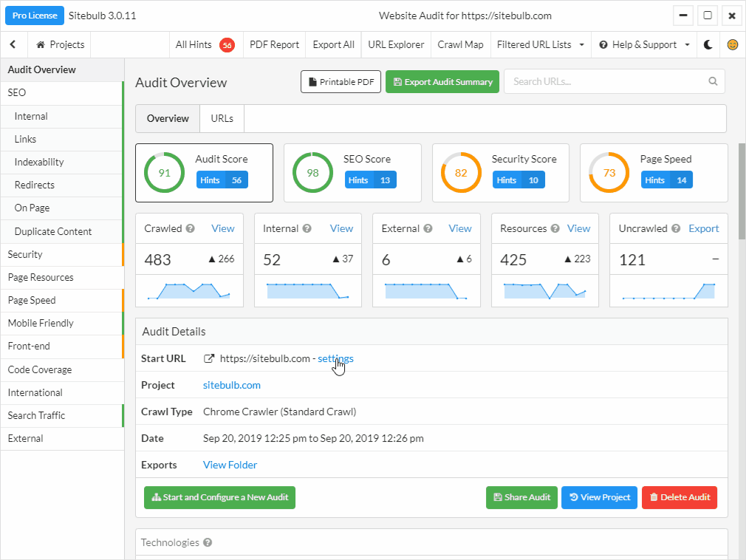Click the Security Score 82 gauge
The width and height of the screenshot is (746, 560).
tap(461, 173)
